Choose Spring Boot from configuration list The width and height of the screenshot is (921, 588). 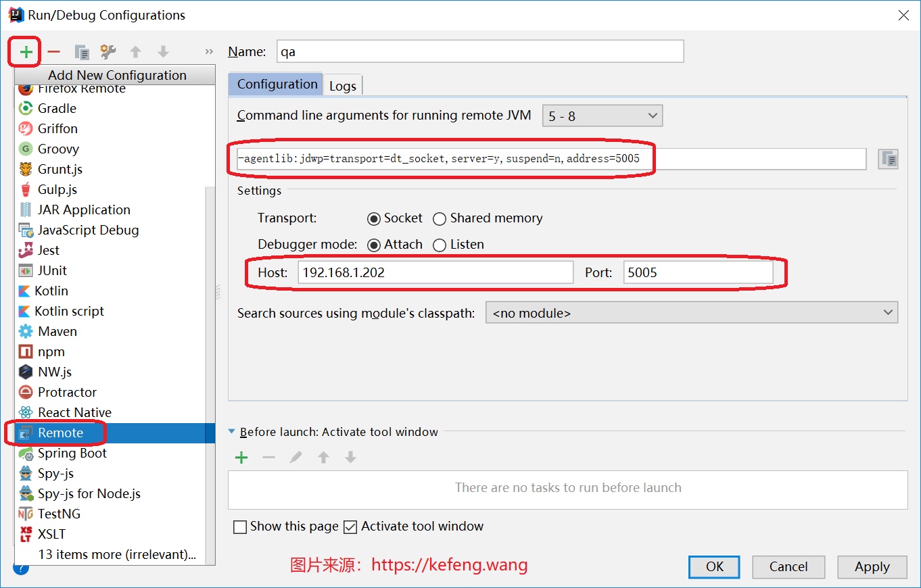click(x=72, y=454)
